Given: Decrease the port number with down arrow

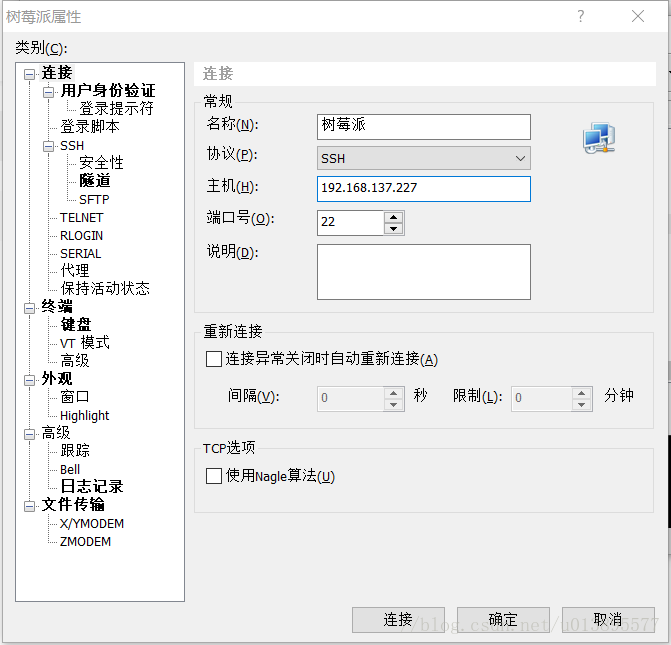Looking at the screenshot, I should 393,229.
